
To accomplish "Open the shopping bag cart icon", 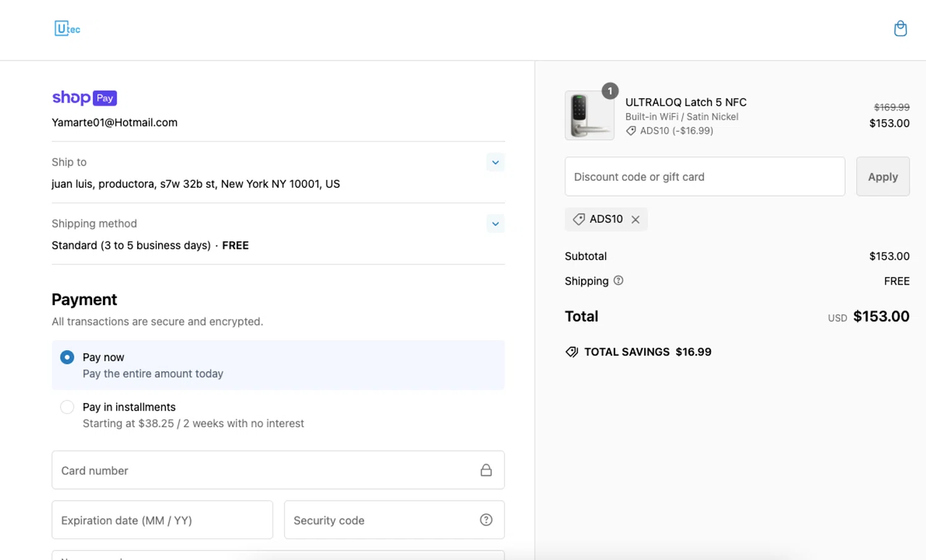I will tap(900, 28).
